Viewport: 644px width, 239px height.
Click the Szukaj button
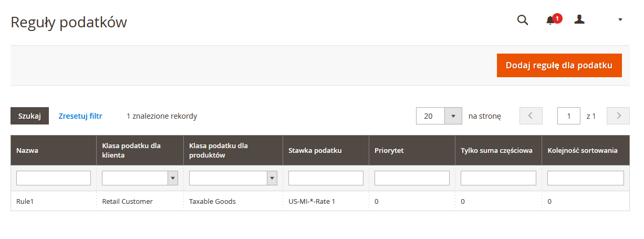pos(29,116)
